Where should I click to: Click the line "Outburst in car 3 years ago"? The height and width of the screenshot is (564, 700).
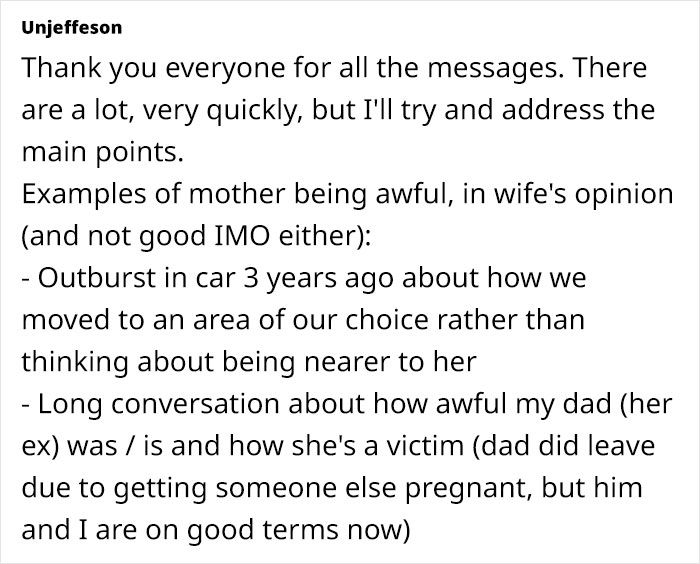coord(304,278)
